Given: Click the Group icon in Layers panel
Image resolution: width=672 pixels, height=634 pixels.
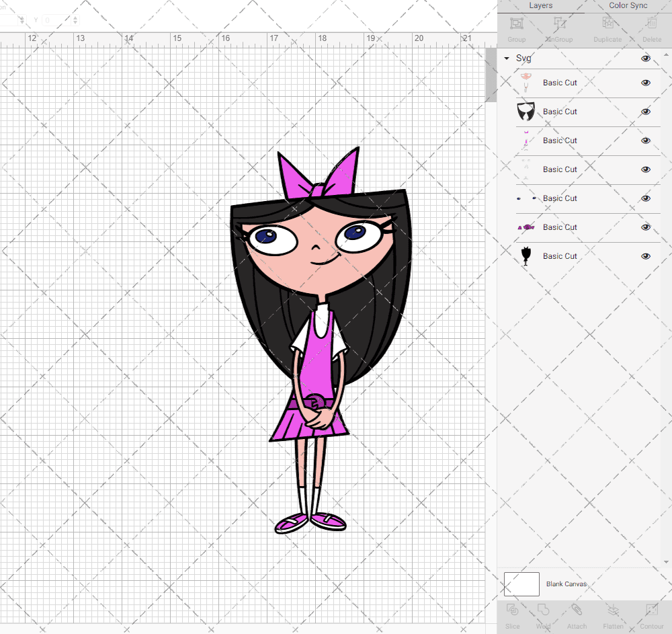Looking at the screenshot, I should click(x=516, y=23).
